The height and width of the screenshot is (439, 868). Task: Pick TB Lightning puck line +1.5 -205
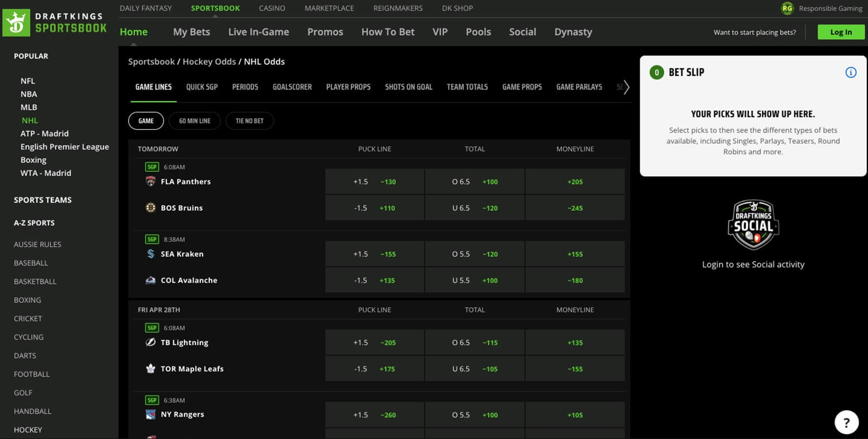[374, 342]
